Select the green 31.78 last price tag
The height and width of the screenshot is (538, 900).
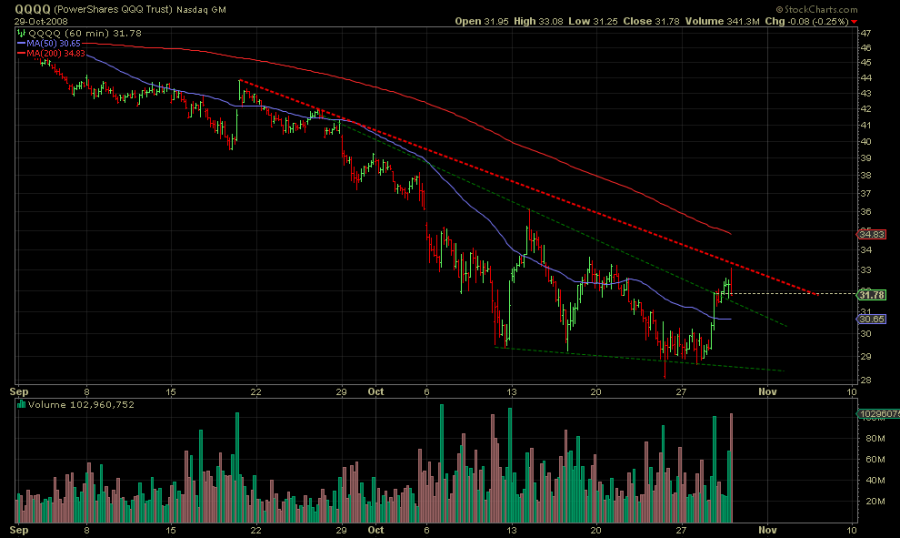pyautogui.click(x=871, y=295)
